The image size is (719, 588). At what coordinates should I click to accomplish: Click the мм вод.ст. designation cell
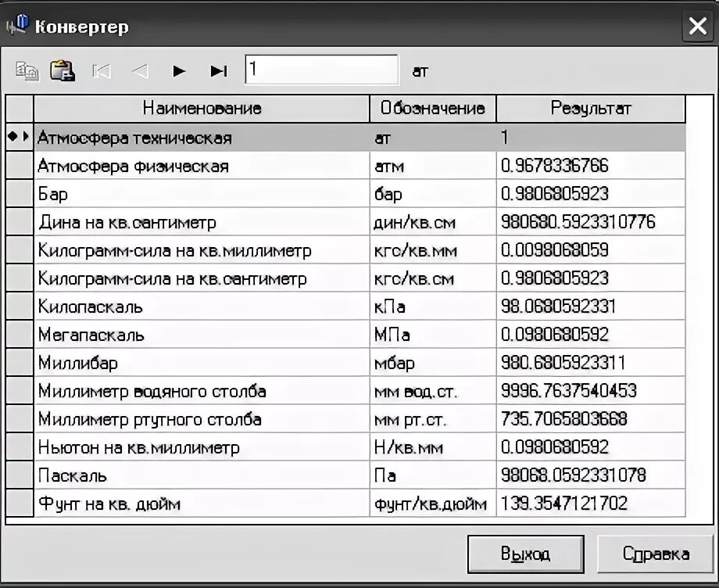tap(433, 391)
